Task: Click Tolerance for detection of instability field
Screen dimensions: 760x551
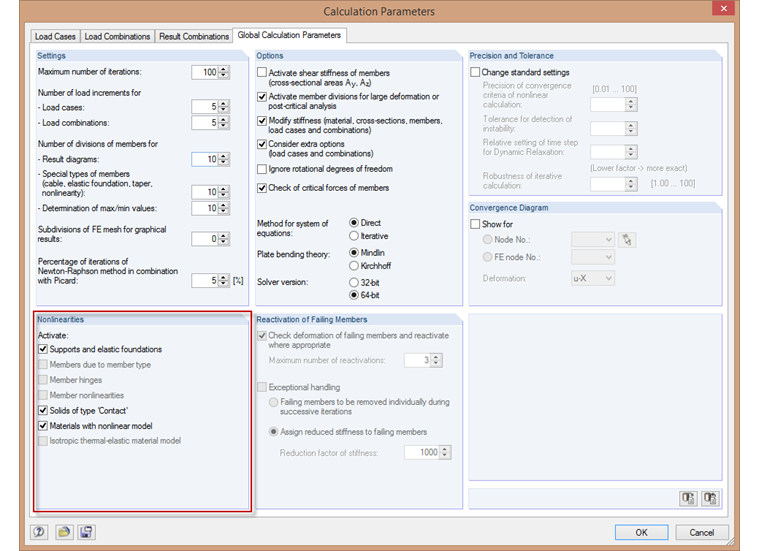Action: tap(608, 128)
